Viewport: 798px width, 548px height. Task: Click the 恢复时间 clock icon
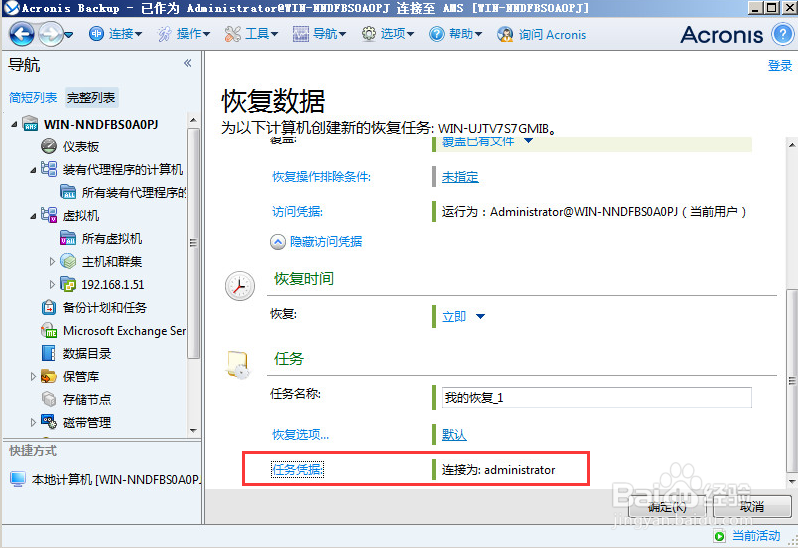(240, 285)
